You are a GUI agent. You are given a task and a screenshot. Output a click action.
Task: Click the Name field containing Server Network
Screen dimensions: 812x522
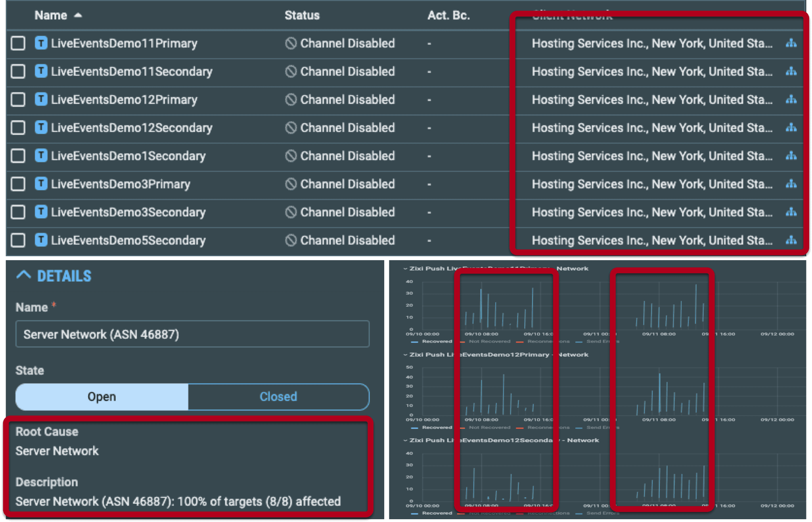click(192, 334)
